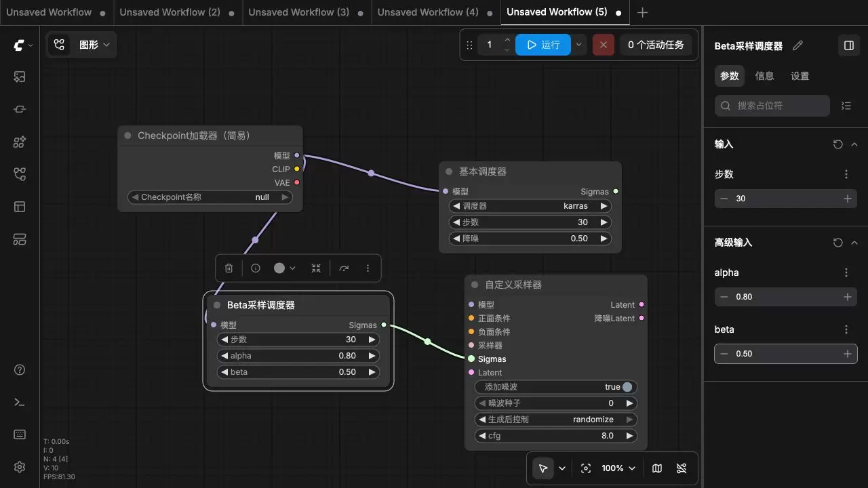Decrease 降噪 arrow in 基本调度器
Viewport: 868px width, 488px height.
tap(456, 239)
